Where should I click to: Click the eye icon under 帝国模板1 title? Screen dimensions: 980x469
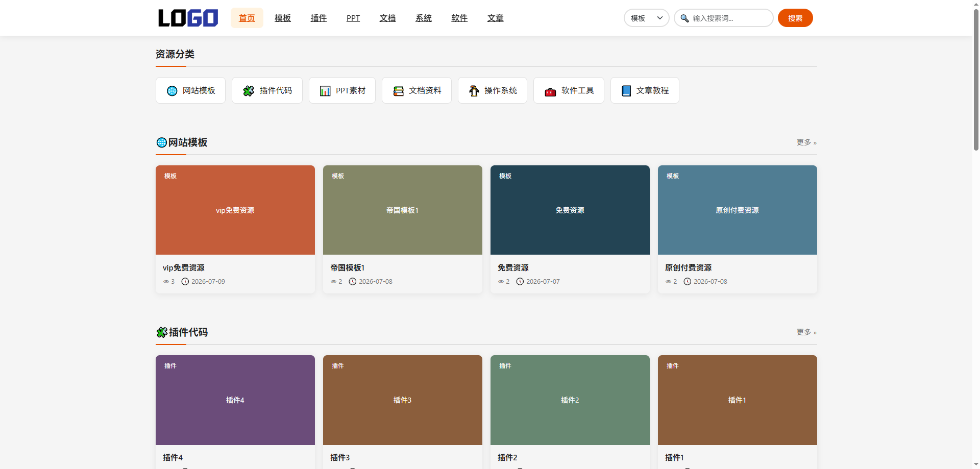(x=333, y=282)
